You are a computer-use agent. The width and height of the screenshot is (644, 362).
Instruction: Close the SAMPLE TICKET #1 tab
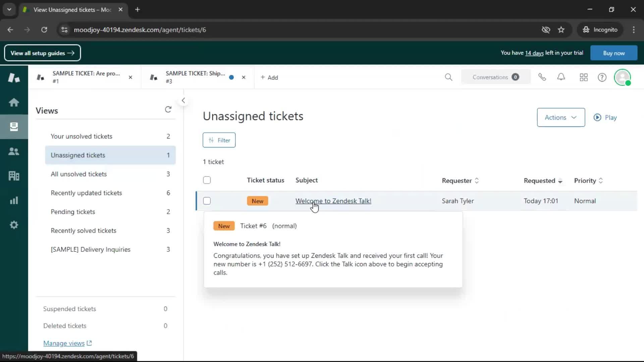(x=130, y=77)
